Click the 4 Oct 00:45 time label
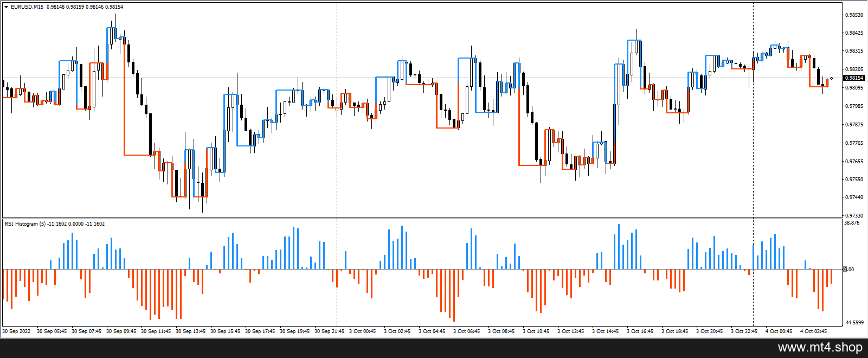The width and height of the screenshot is (868, 358). click(x=779, y=331)
